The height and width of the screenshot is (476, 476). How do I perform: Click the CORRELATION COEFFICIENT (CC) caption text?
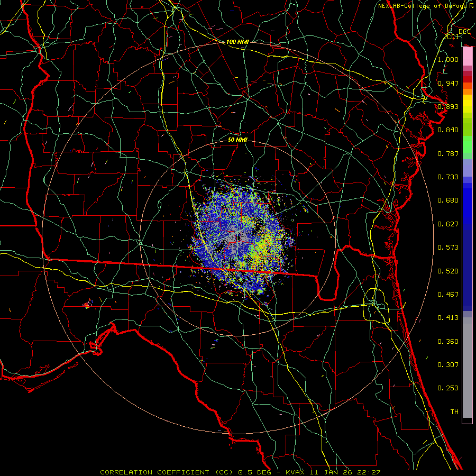point(166,472)
